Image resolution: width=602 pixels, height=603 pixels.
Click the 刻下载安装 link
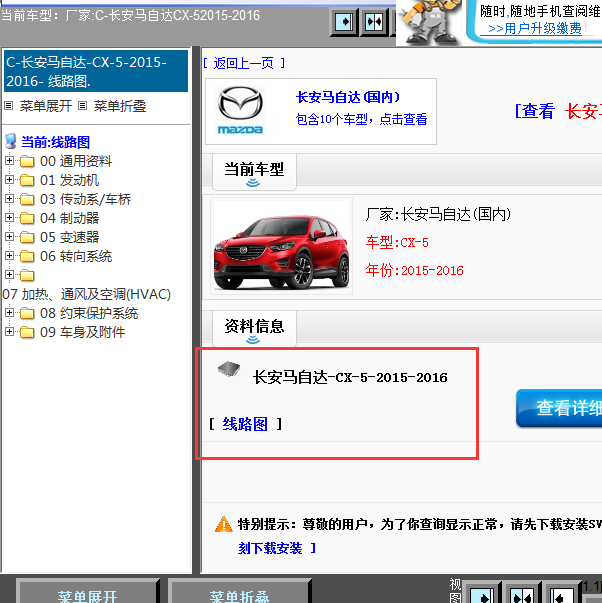[x=270, y=548]
